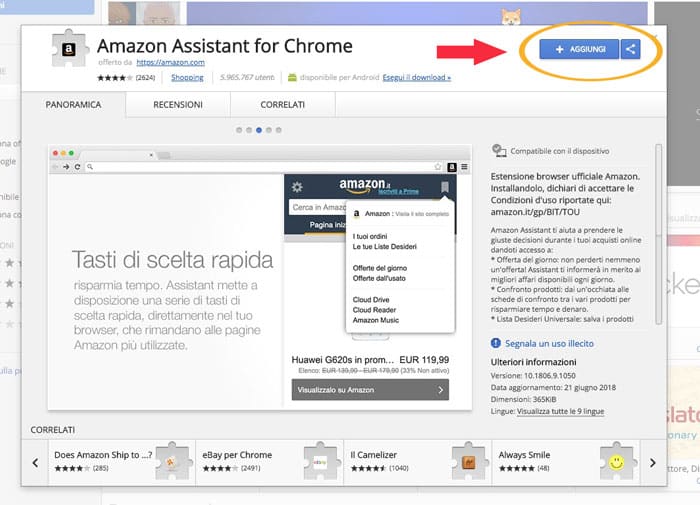Select the fifth carousel dot

click(279, 130)
